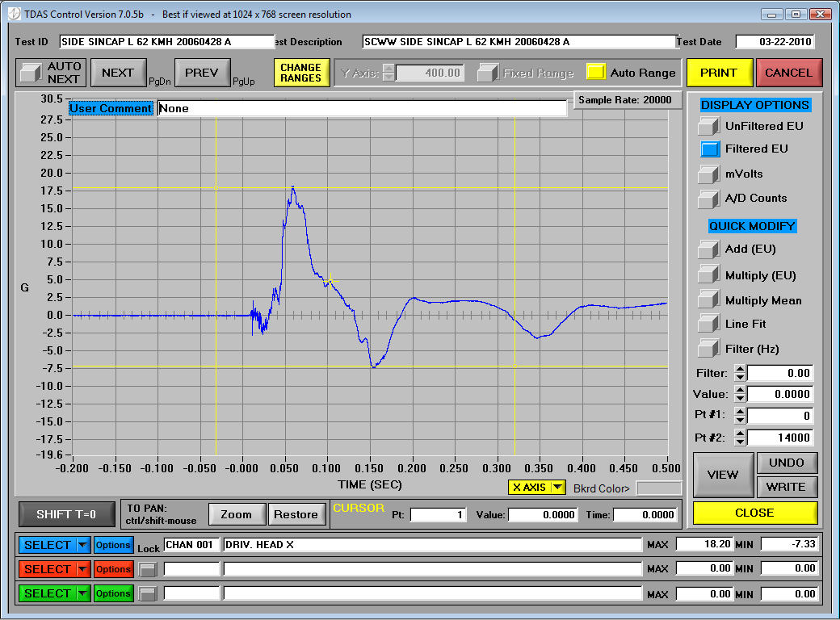The image size is (840, 620).
Task: Open the red channel Options
Action: [114, 569]
